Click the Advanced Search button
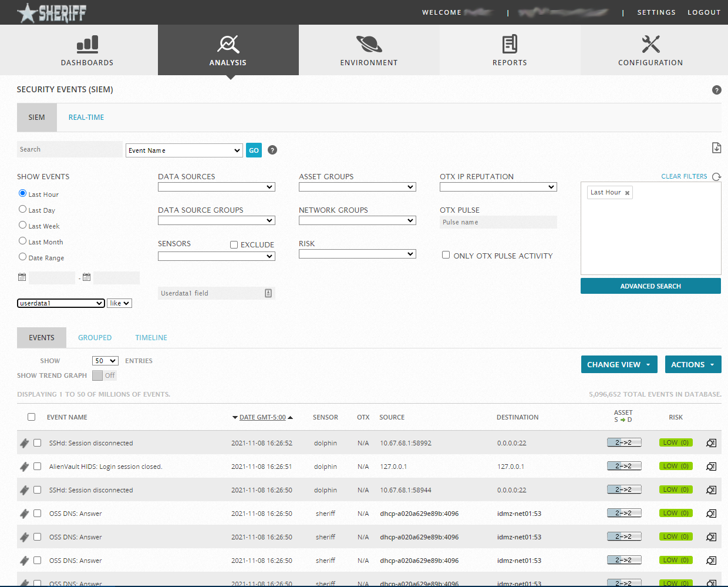The height and width of the screenshot is (587, 728). (651, 286)
